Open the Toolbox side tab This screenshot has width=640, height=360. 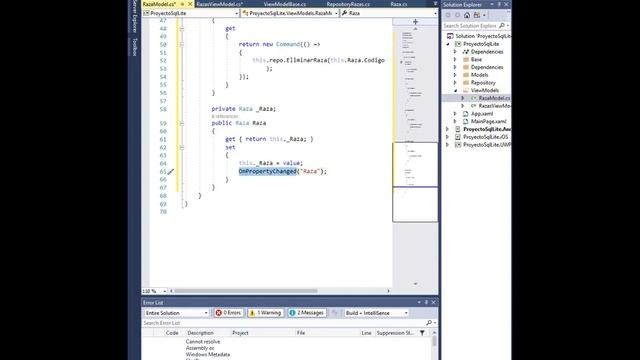click(135, 47)
